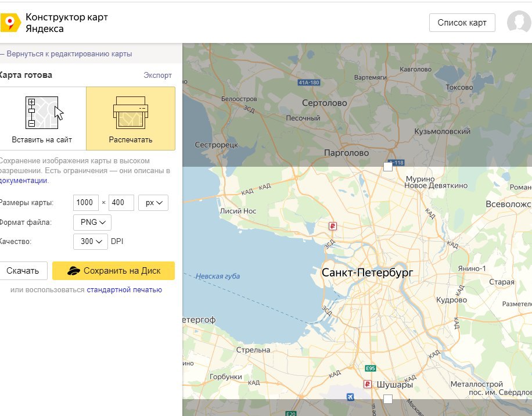Click the 'Кузьмоловский' label on the map
This screenshot has height=416, width=532.
443,131
